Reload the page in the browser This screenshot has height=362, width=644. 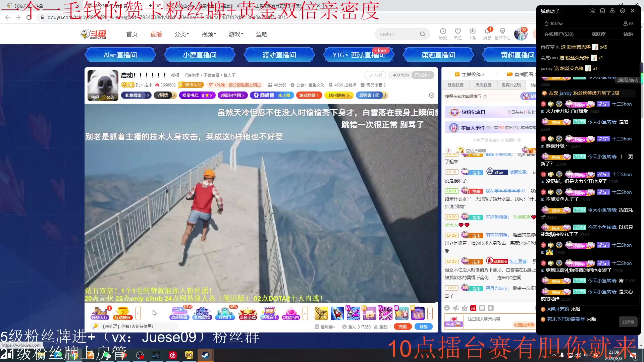point(29,17)
